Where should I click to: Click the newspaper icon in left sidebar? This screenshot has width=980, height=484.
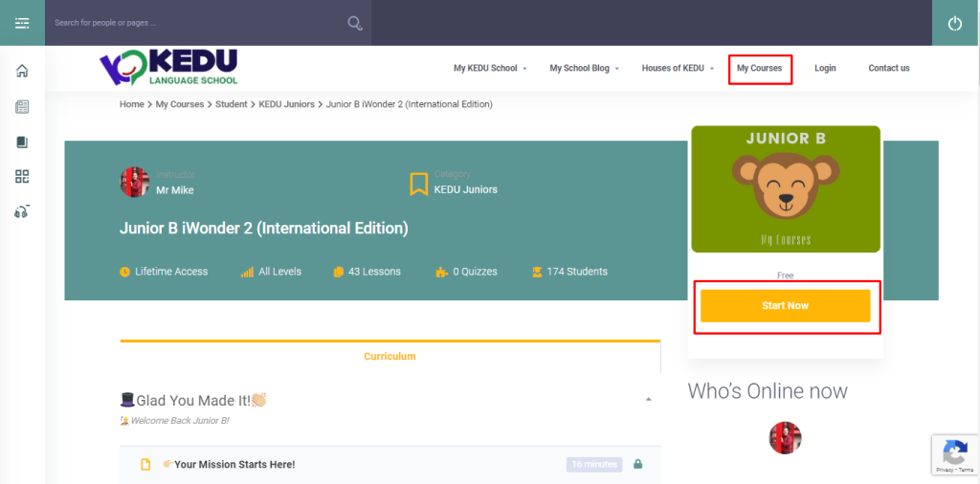22,107
